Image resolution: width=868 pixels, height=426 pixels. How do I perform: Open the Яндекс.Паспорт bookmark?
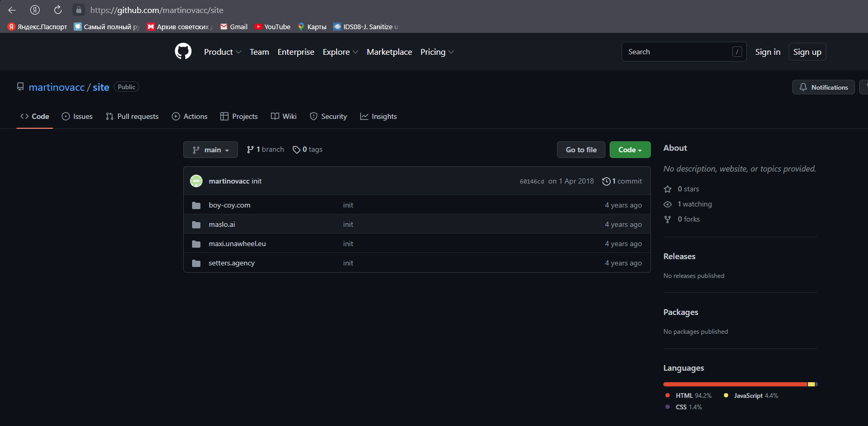click(x=38, y=27)
